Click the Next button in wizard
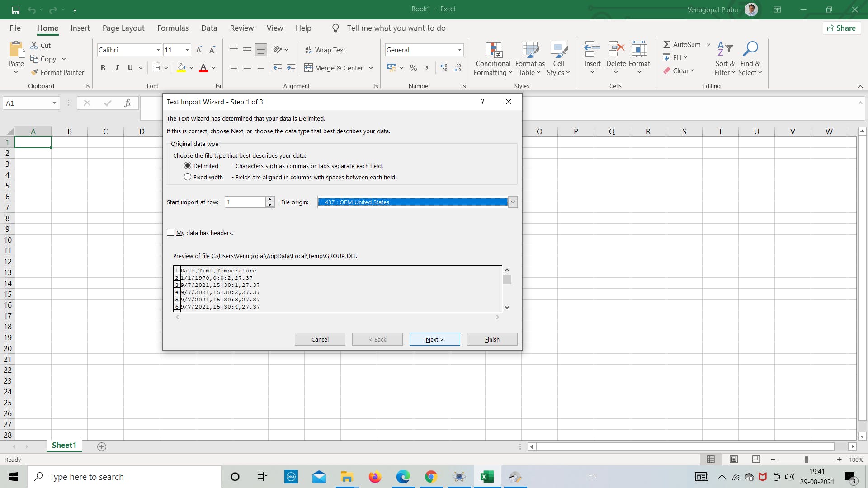The width and height of the screenshot is (868, 488). click(x=434, y=340)
